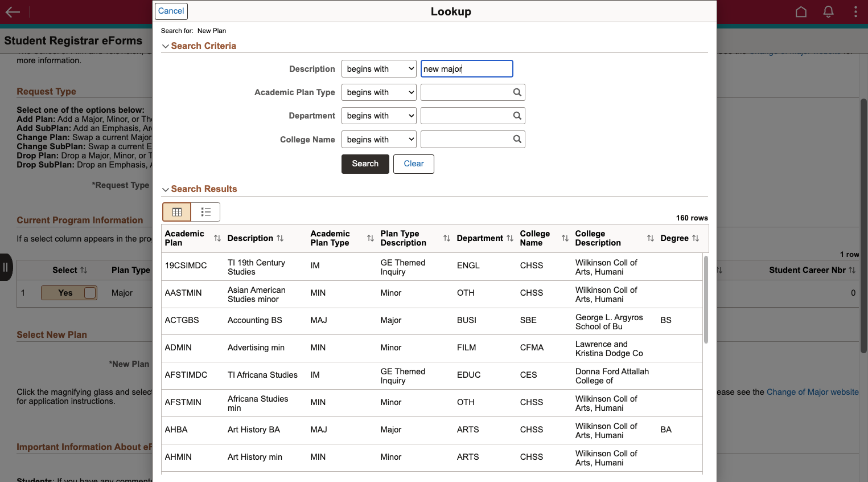The height and width of the screenshot is (482, 868).
Task: Sort results by Department column
Action: 510,238
